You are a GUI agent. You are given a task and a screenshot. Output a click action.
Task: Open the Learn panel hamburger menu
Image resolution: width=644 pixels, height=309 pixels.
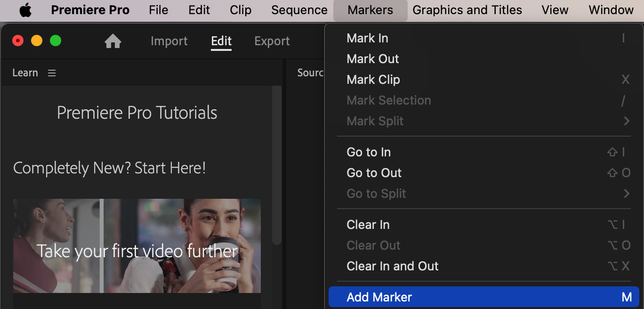point(52,73)
